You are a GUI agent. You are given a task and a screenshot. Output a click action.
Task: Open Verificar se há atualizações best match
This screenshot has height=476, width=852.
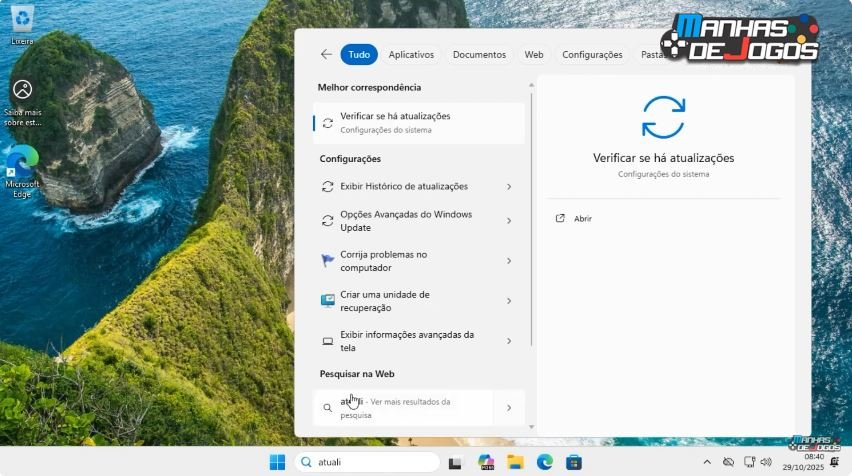coord(418,123)
